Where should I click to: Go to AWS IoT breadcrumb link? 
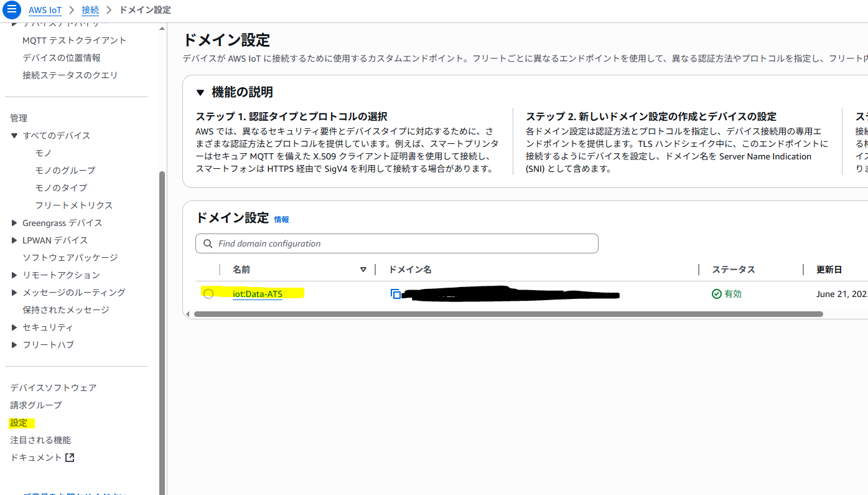pyautogui.click(x=45, y=10)
